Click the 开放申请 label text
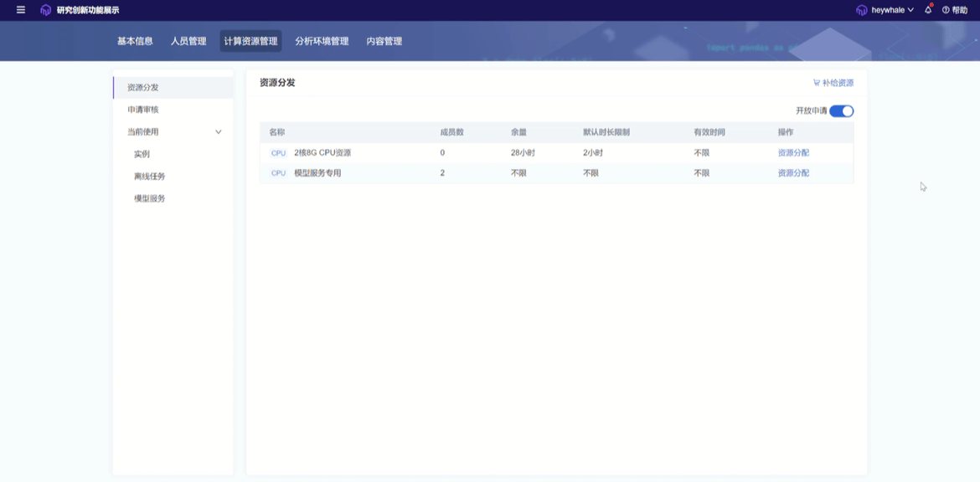Image resolution: width=980 pixels, height=482 pixels. 812,111
